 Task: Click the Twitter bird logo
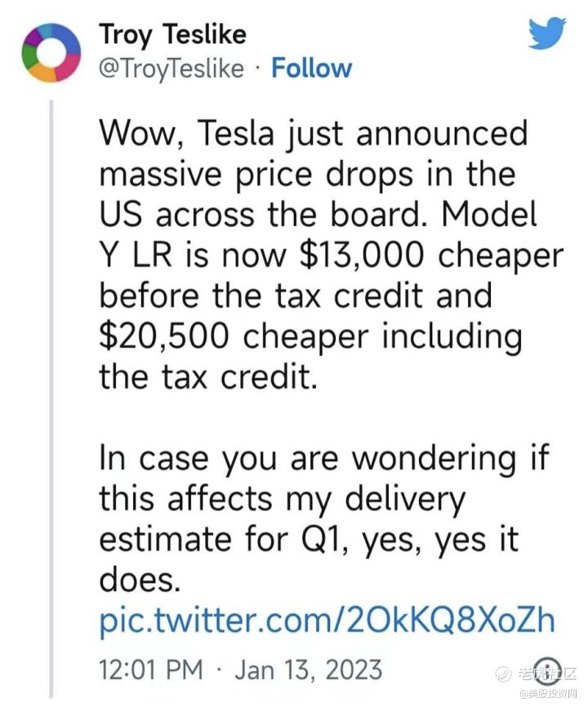tap(547, 33)
